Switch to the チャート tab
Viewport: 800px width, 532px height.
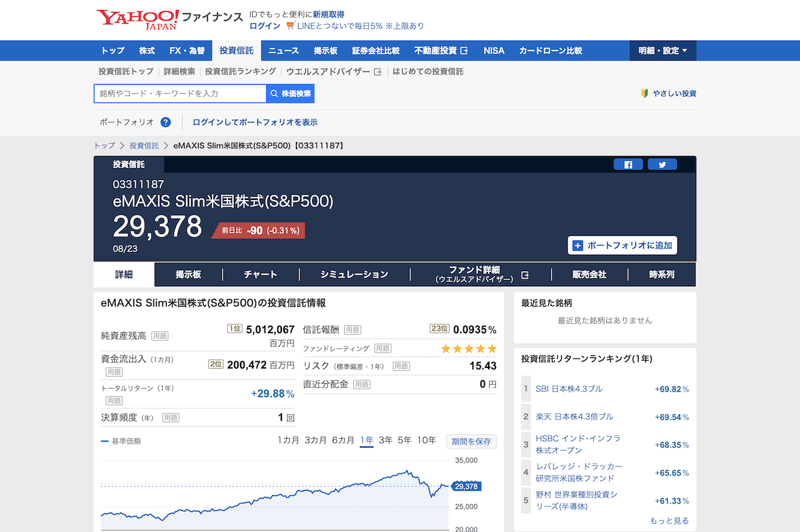click(261, 274)
